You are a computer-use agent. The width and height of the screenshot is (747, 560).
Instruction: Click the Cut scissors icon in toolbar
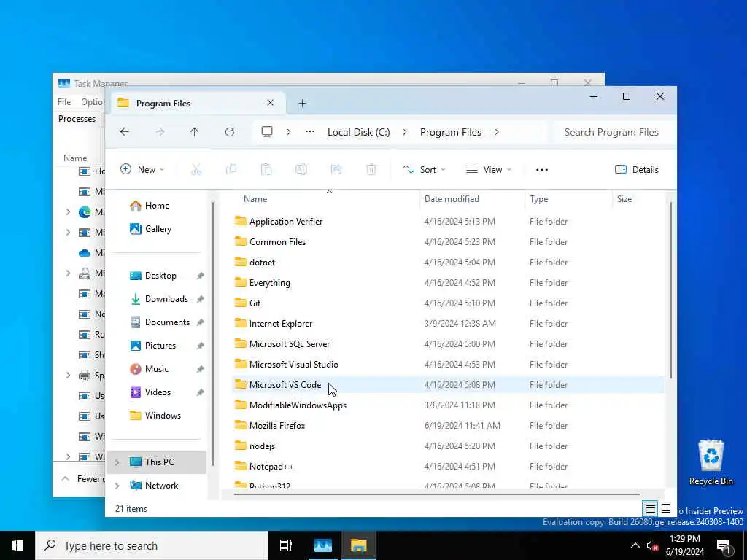(x=196, y=169)
